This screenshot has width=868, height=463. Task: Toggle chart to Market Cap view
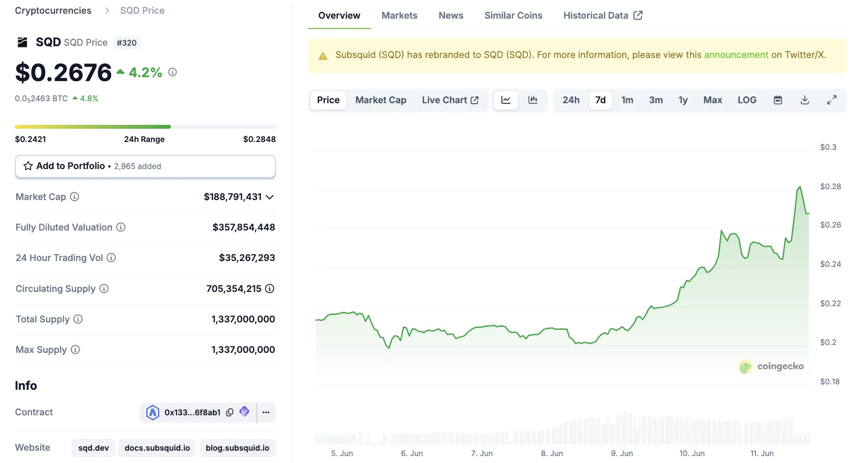[381, 100]
